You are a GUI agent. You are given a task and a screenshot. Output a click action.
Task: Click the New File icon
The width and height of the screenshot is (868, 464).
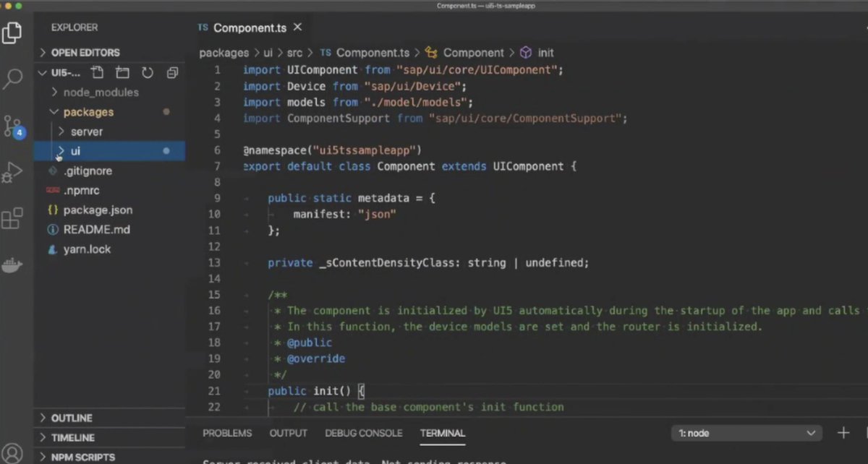coord(98,72)
